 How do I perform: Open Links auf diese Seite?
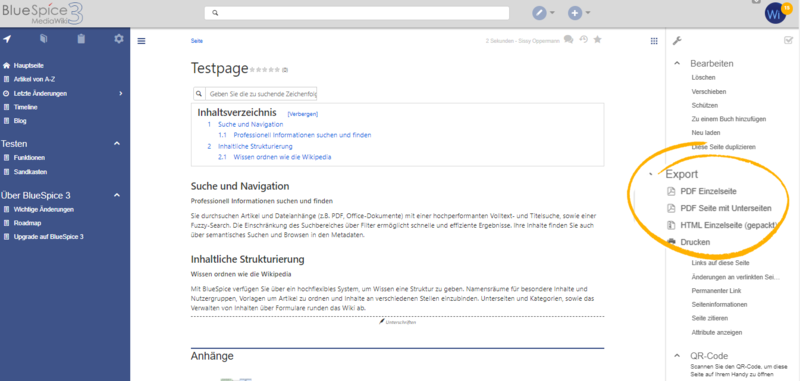click(720, 263)
